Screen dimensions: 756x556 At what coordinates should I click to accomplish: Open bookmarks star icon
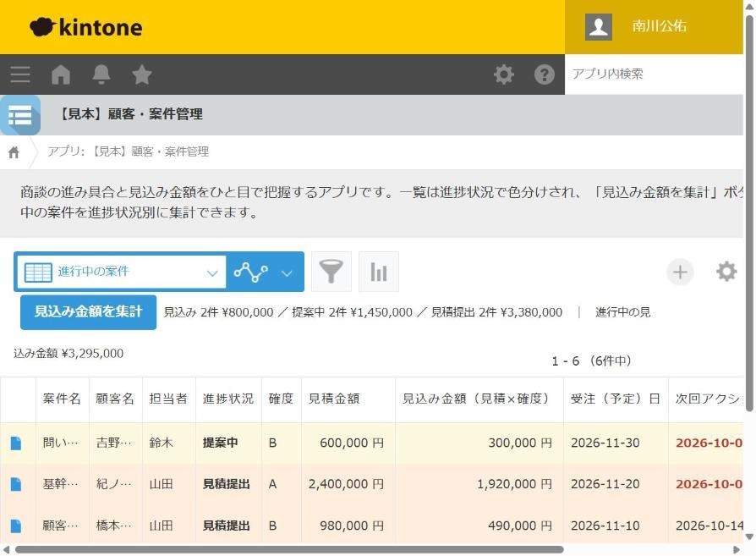pos(142,74)
